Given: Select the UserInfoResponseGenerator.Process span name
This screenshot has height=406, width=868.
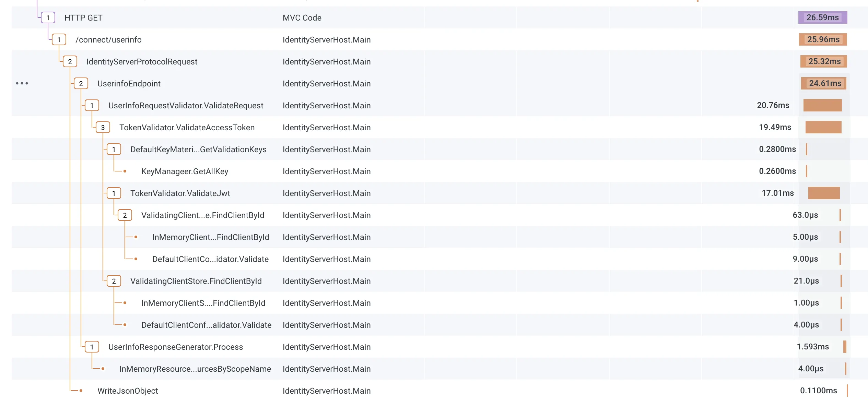Looking at the screenshot, I should 175,347.
